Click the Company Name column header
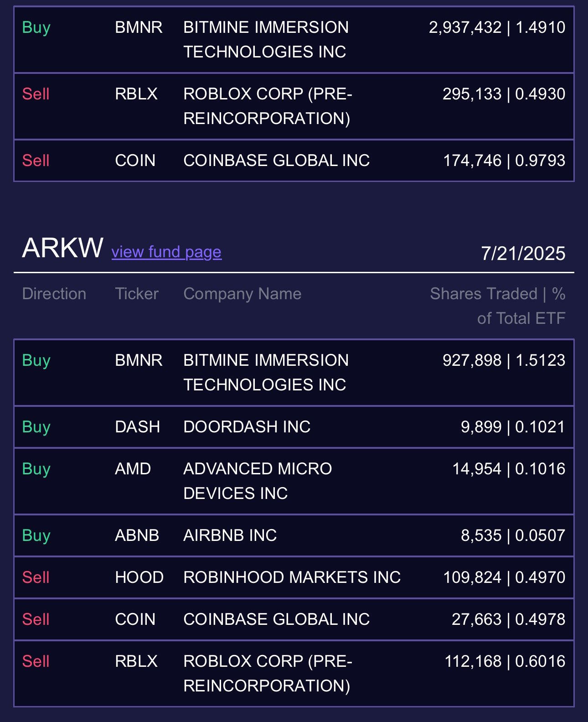Screen dimensions: 588x722 242,294
